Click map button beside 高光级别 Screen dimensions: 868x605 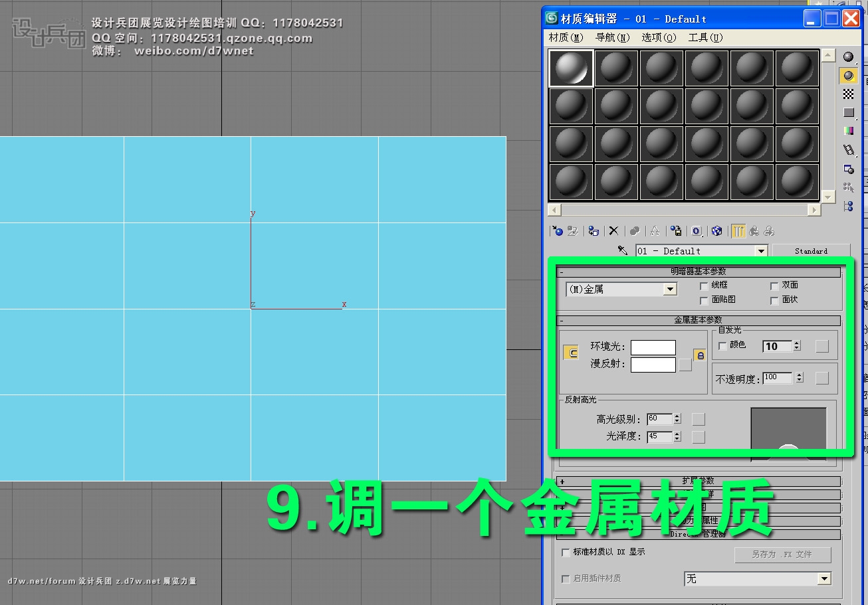pos(698,419)
